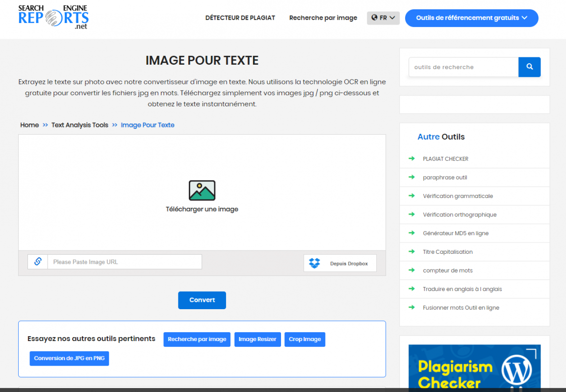Focus the outils de recherche search box

tap(463, 67)
